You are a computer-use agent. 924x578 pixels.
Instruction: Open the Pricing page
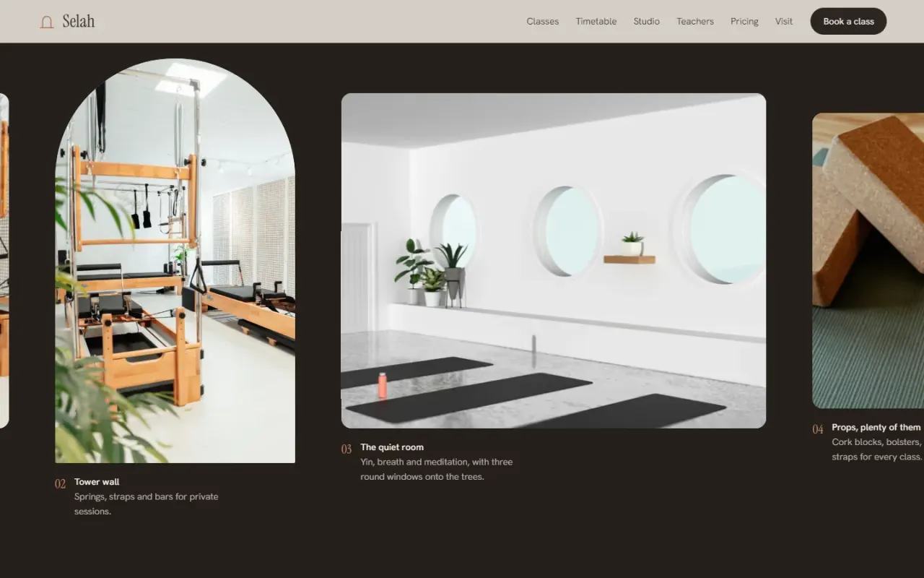pos(744,22)
